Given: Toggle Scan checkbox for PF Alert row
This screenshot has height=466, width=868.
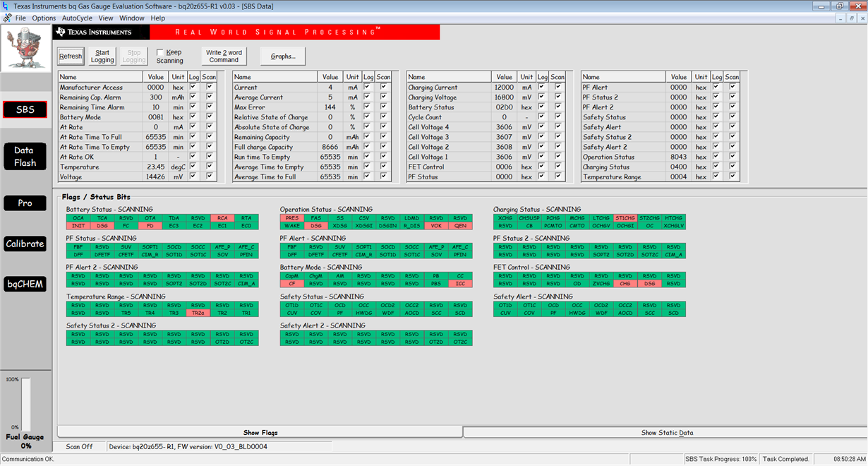Looking at the screenshot, I should pos(733,87).
